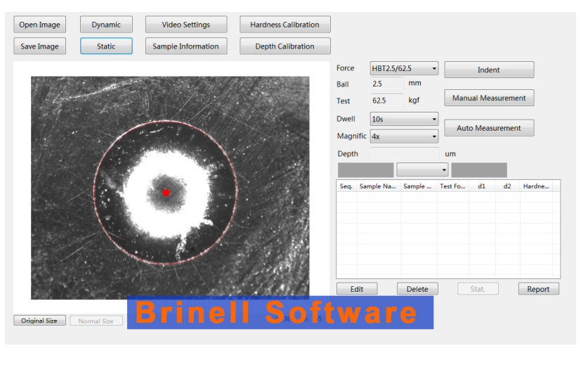The height and width of the screenshot is (367, 588).
Task: Switch to Dynamic mode
Action: [106, 25]
